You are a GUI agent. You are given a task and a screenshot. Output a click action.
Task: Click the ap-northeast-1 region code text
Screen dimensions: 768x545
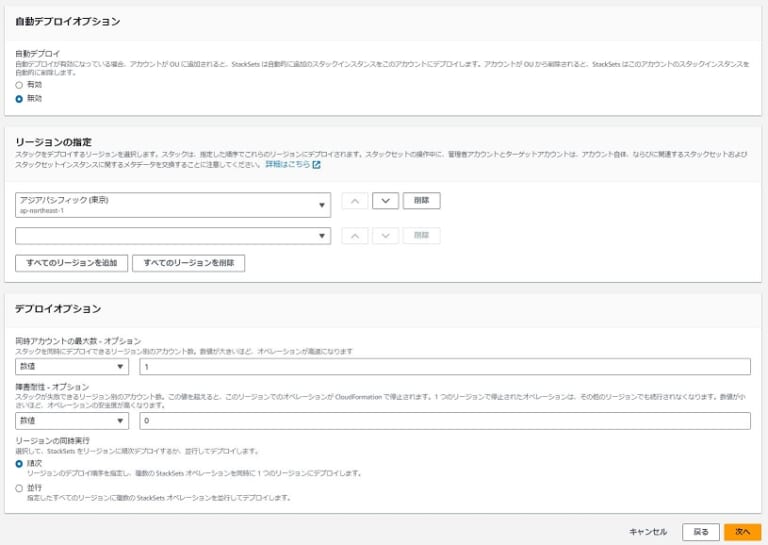pos(42,211)
